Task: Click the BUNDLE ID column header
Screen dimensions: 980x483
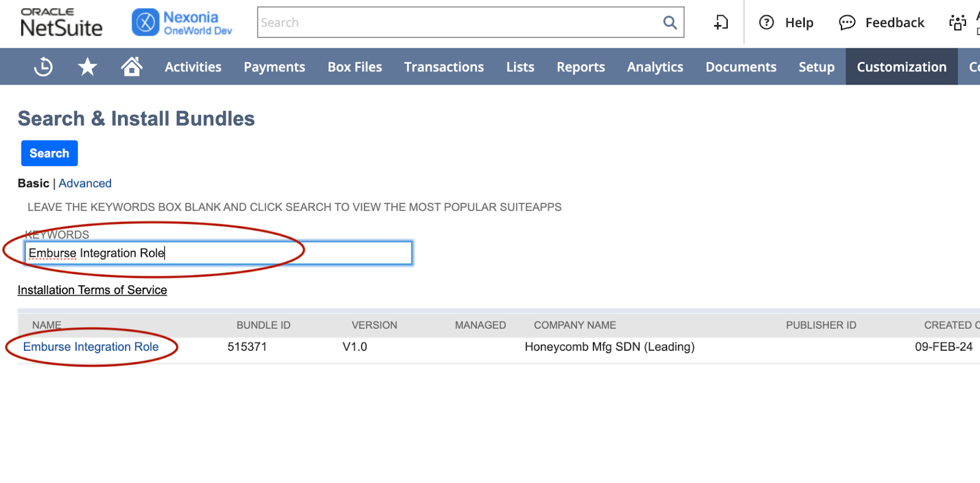Action: point(263,325)
